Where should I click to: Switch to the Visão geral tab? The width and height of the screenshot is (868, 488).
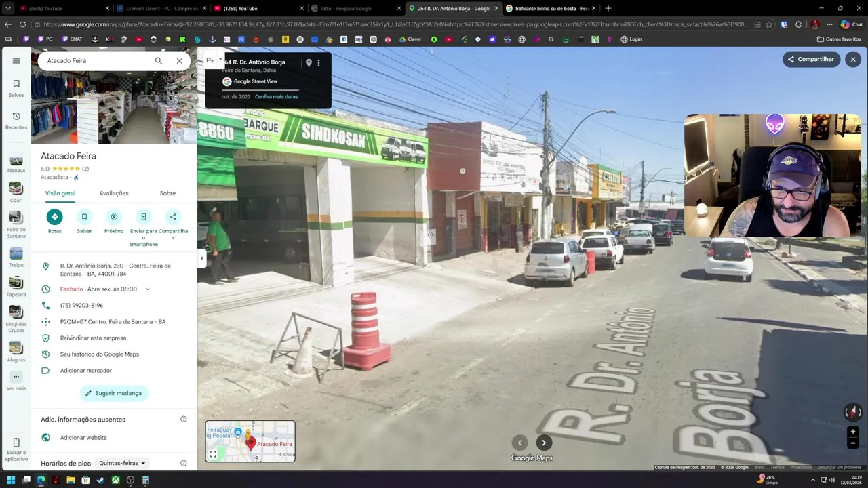coord(60,193)
